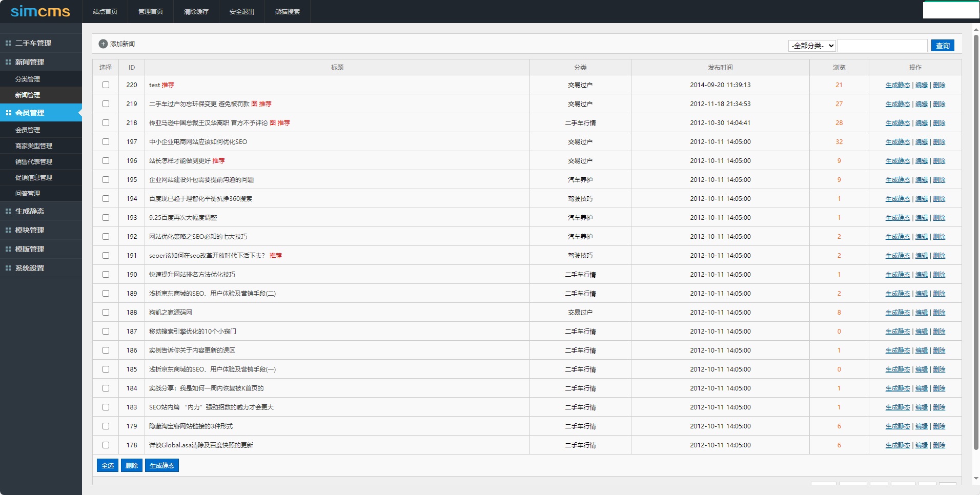Click the grid icon next to 生成静态
The width and height of the screenshot is (980, 495).
(x=8, y=211)
